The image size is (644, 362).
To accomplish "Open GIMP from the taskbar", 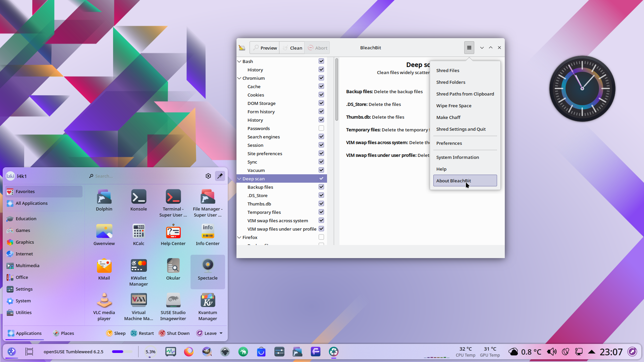I will pyautogui.click(x=207, y=352).
